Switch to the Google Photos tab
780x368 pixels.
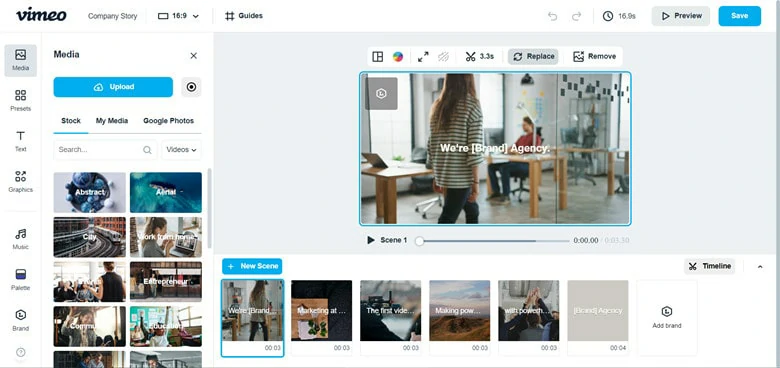[x=169, y=121]
